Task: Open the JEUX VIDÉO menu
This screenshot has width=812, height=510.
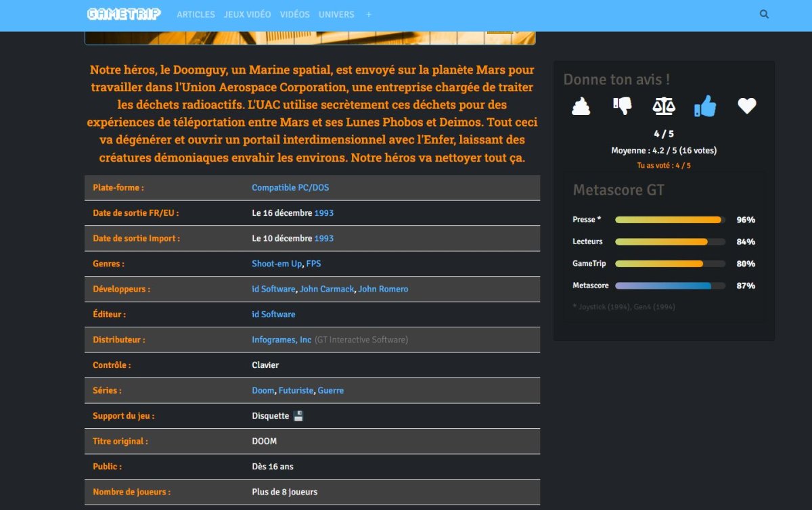Action: click(247, 14)
